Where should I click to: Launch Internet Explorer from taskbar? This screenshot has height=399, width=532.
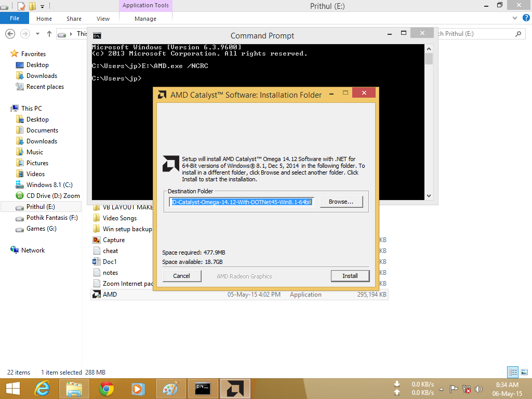click(x=43, y=389)
